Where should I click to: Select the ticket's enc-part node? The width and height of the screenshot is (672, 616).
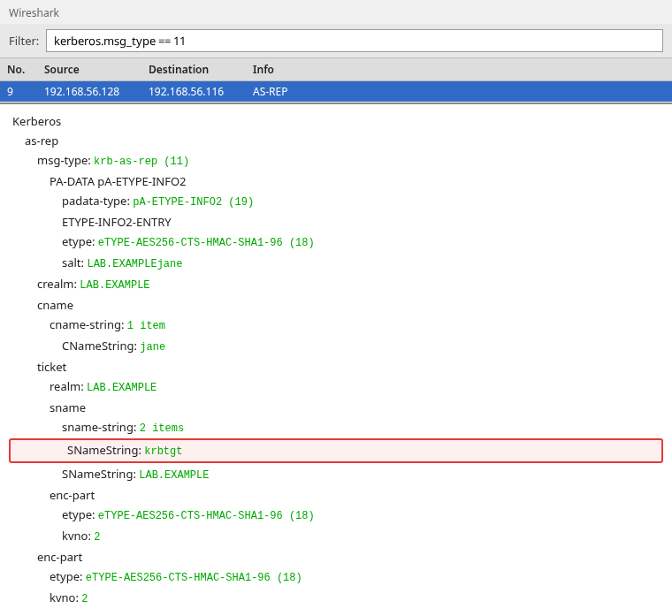point(72,496)
